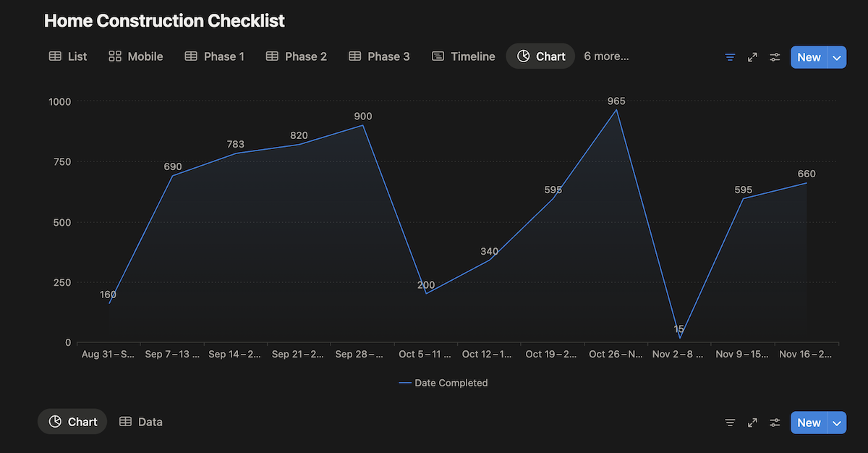The width and height of the screenshot is (868, 453).
Task: Expand the 6 more views list
Action: coord(606,56)
